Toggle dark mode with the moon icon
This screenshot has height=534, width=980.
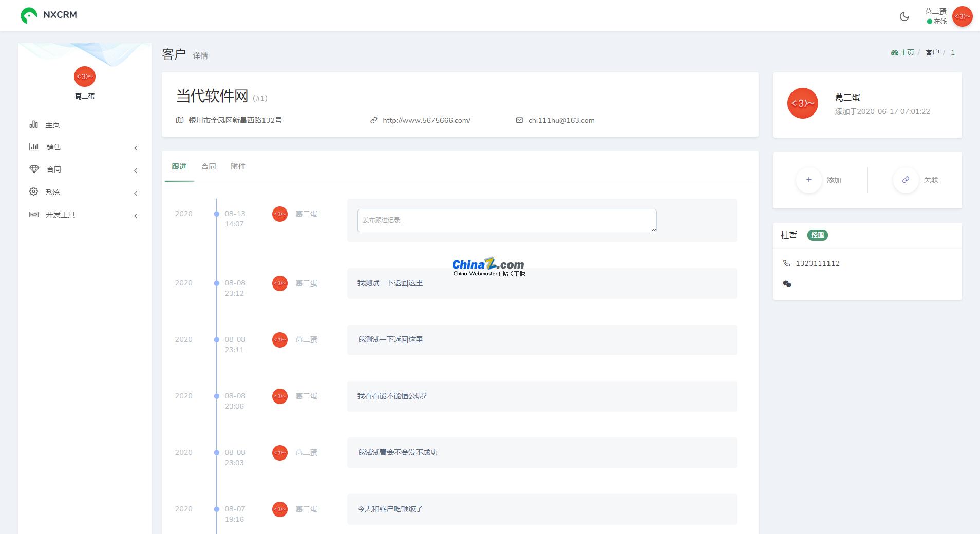[904, 16]
